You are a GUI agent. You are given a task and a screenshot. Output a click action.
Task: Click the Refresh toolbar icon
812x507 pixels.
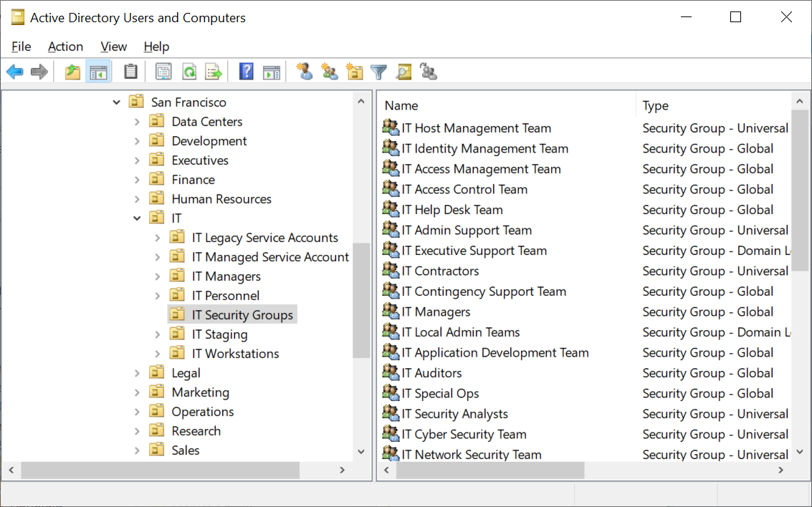(x=189, y=72)
